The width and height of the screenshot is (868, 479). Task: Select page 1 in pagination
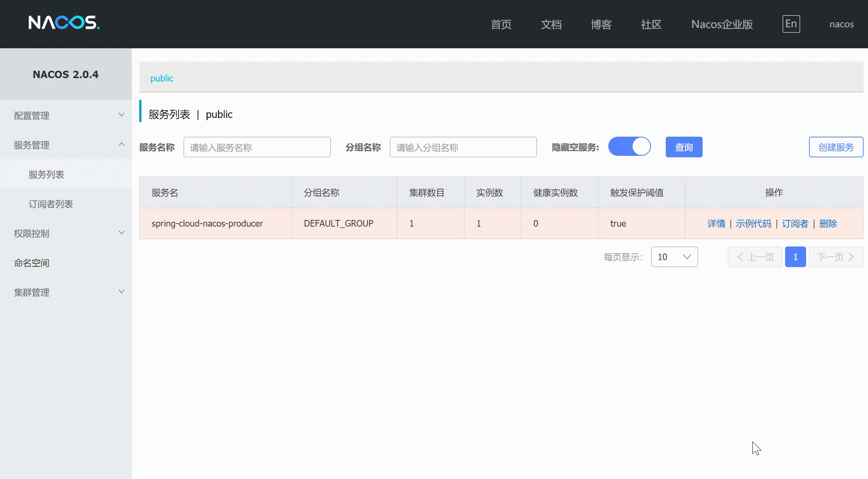click(795, 257)
